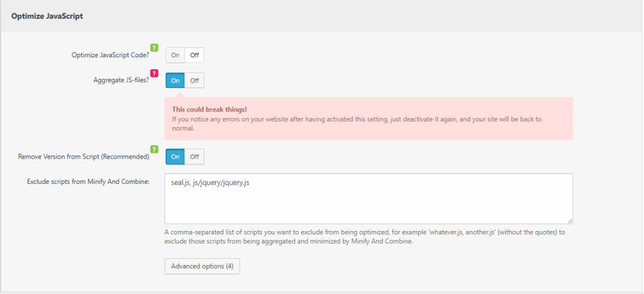Open help icon next to Remove Version from Script
644x294 pixels.
pos(154,149)
